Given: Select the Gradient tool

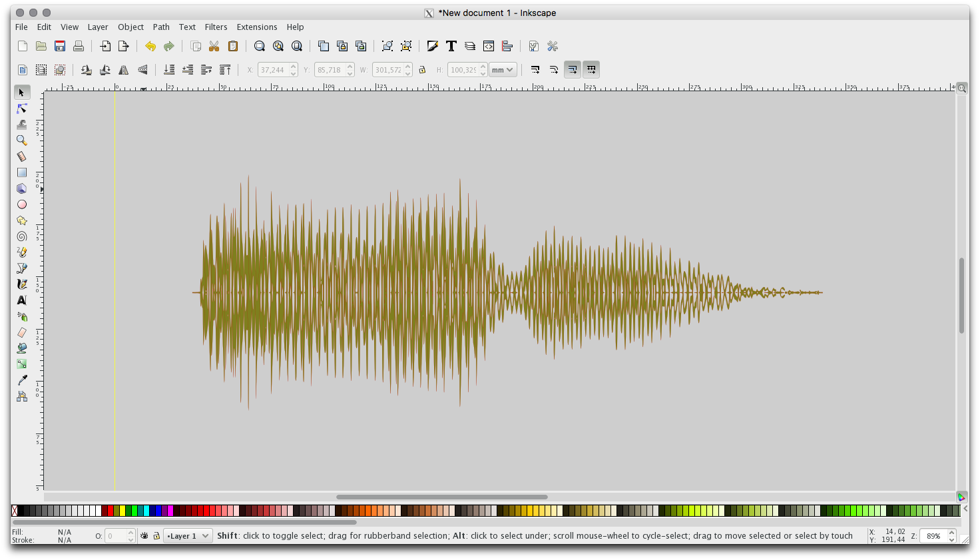Looking at the screenshot, I should click(22, 364).
